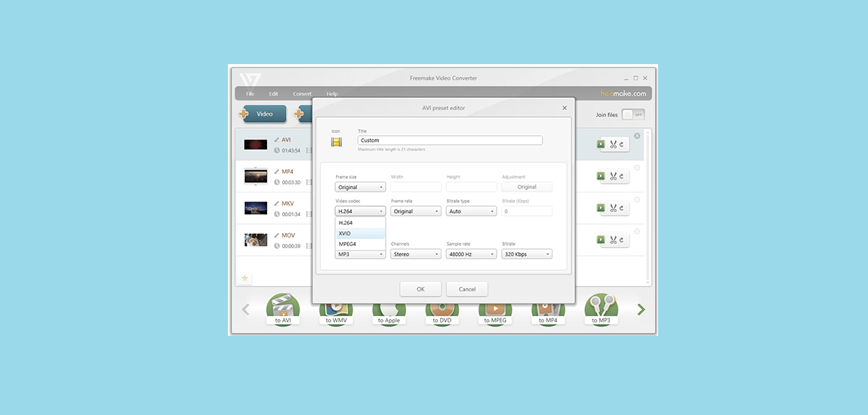
Task: Select the MKV video thumbnail
Action: click(256, 208)
